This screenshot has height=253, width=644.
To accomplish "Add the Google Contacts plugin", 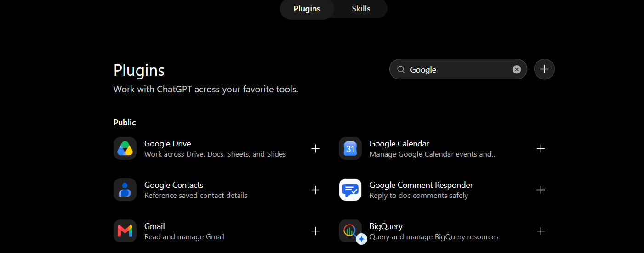I will coord(315,190).
